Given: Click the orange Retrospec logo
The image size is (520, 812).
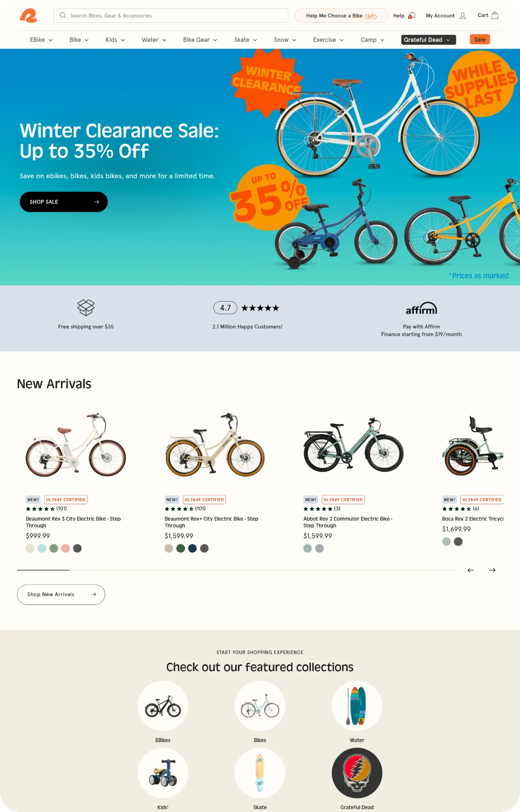Looking at the screenshot, I should click(x=28, y=15).
